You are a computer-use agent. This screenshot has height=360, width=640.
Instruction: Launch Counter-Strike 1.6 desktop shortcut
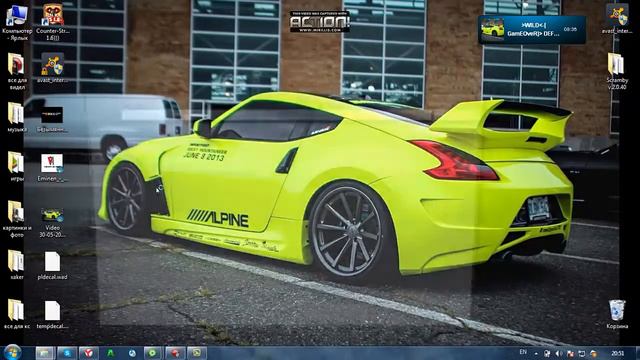click(53, 22)
